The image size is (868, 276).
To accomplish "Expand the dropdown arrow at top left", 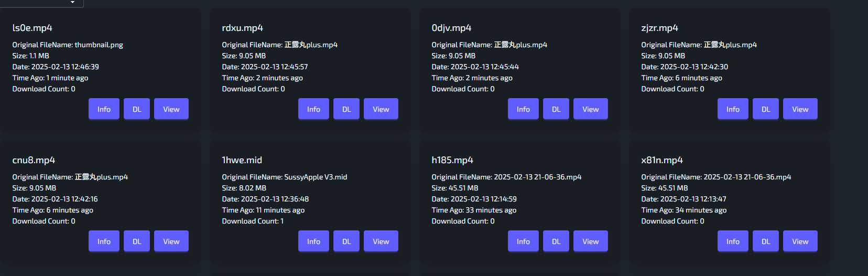I will [x=72, y=3].
